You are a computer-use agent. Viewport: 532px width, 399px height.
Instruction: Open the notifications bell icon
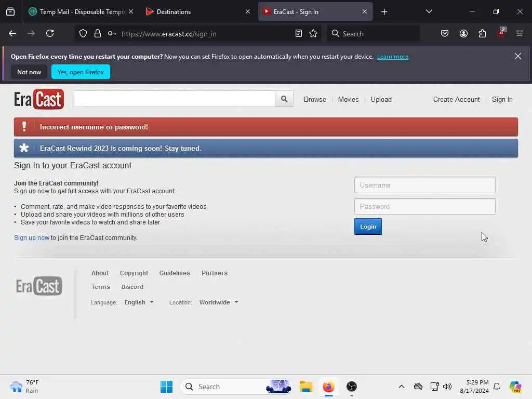pos(497,387)
